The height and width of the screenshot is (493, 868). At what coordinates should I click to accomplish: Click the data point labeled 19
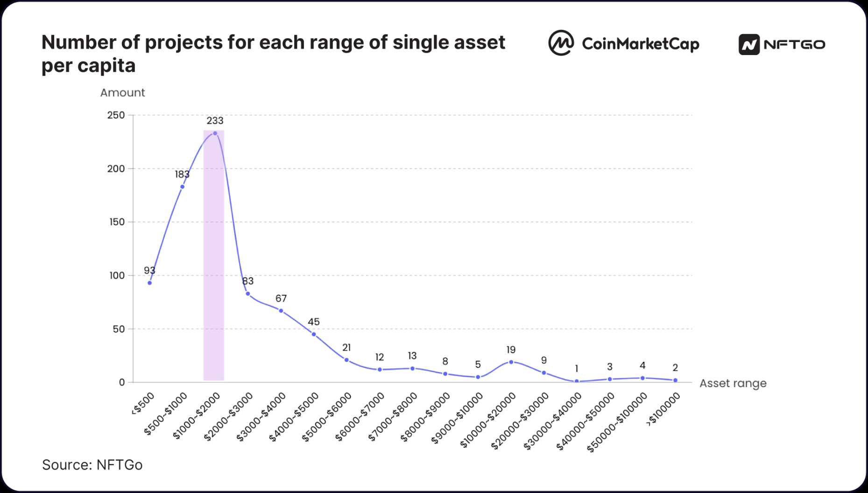coord(511,362)
